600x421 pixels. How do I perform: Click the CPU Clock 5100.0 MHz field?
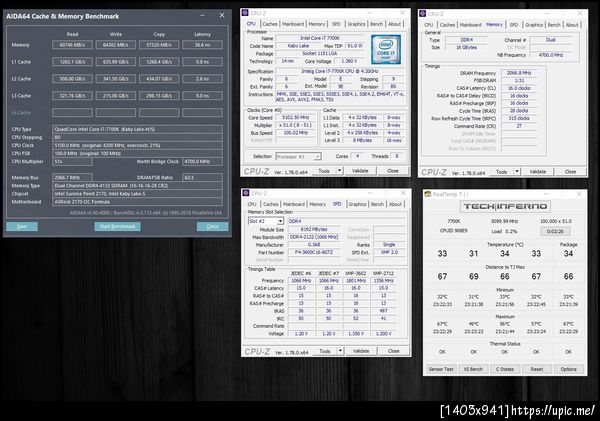(x=137, y=145)
